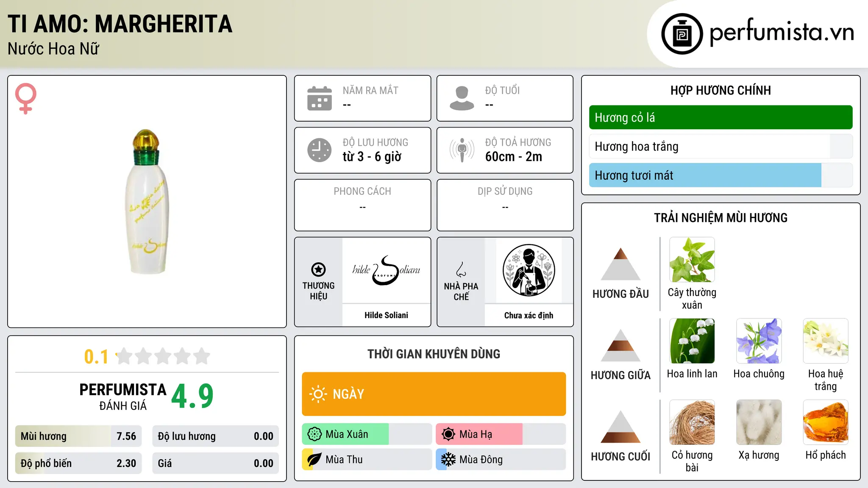
Task: Click the Hương giữa pyramid icon
Action: tap(620, 345)
